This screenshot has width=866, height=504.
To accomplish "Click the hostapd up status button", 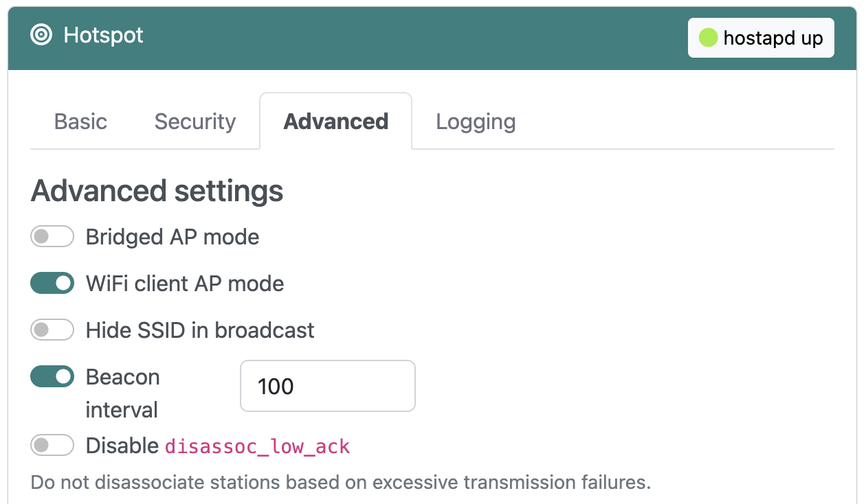I will pyautogui.click(x=761, y=38).
